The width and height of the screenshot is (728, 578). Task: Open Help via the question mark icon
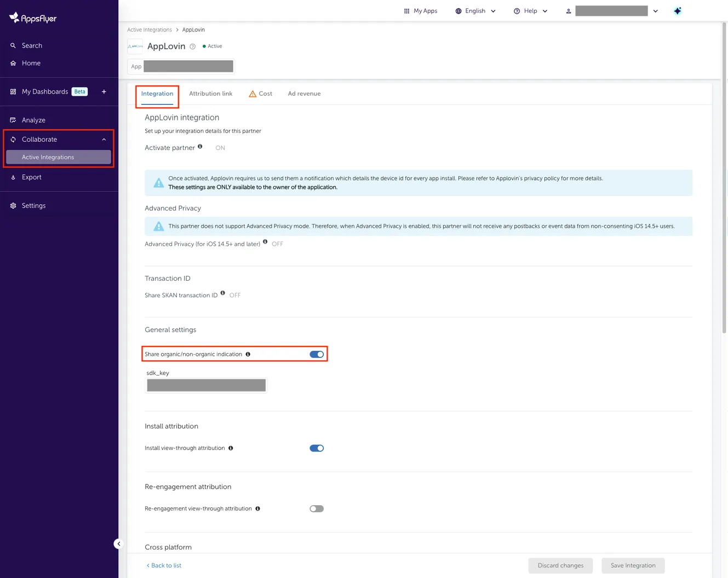click(517, 10)
